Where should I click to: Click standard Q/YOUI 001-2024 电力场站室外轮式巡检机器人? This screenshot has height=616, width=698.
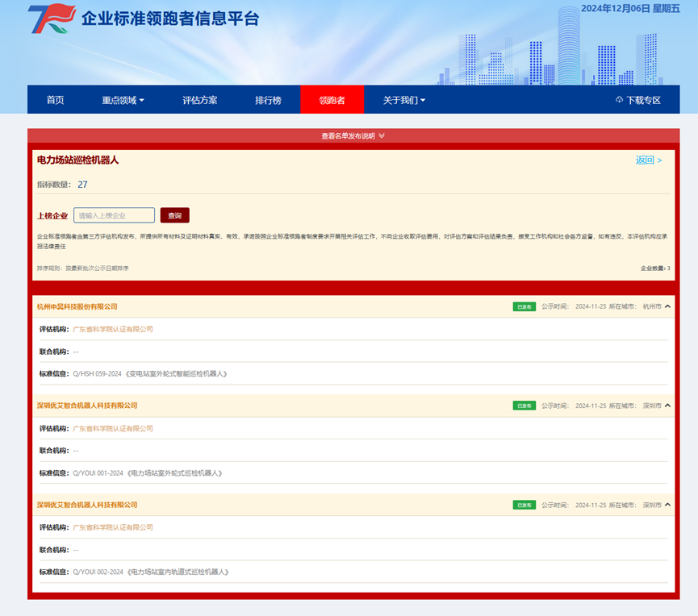[x=148, y=473]
